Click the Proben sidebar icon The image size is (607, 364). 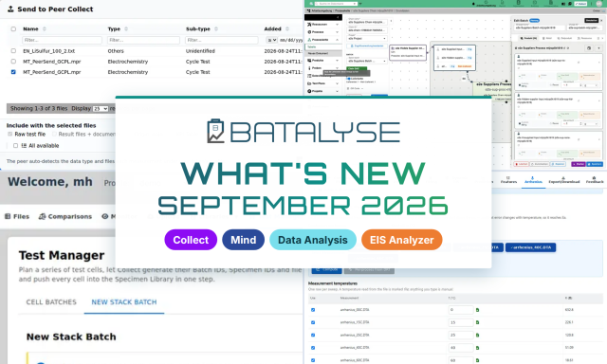[309, 68]
